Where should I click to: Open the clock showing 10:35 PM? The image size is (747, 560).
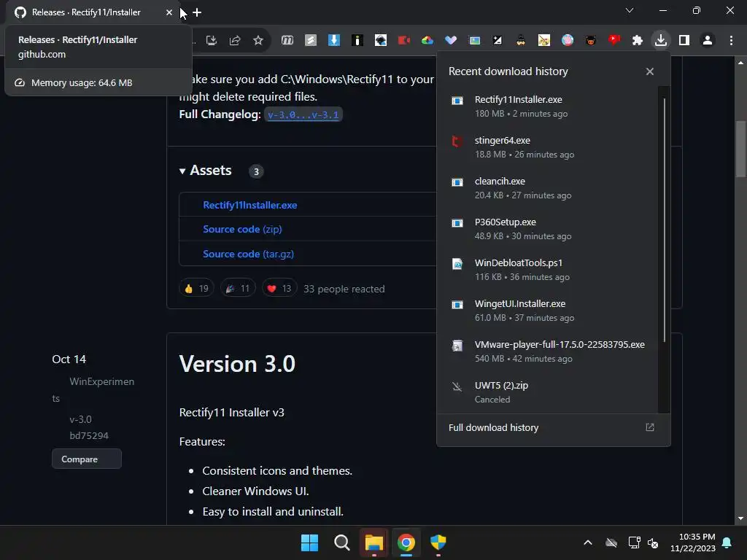(693, 542)
